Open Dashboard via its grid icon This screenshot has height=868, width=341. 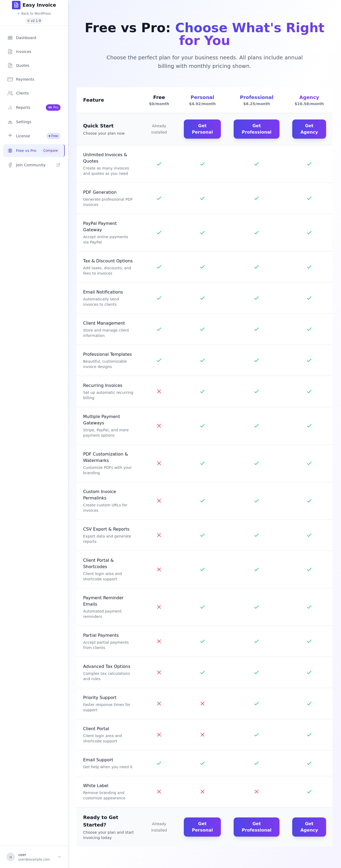10,38
